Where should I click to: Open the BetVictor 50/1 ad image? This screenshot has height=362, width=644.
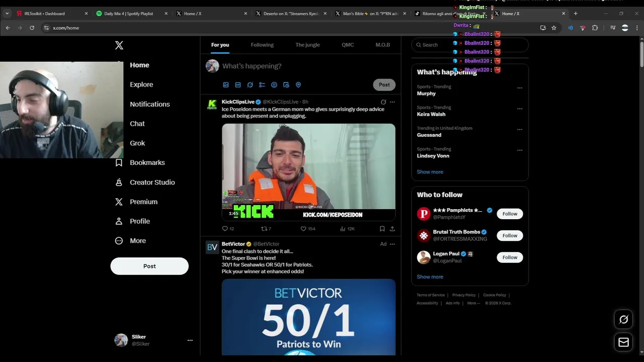308,317
